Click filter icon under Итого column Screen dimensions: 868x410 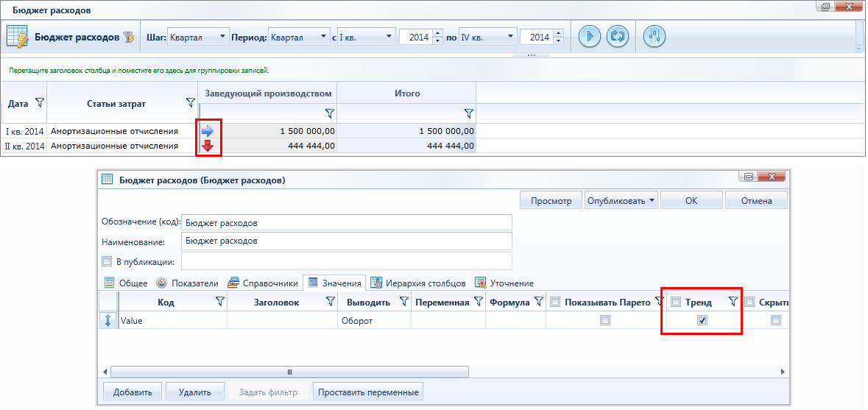pos(469,113)
